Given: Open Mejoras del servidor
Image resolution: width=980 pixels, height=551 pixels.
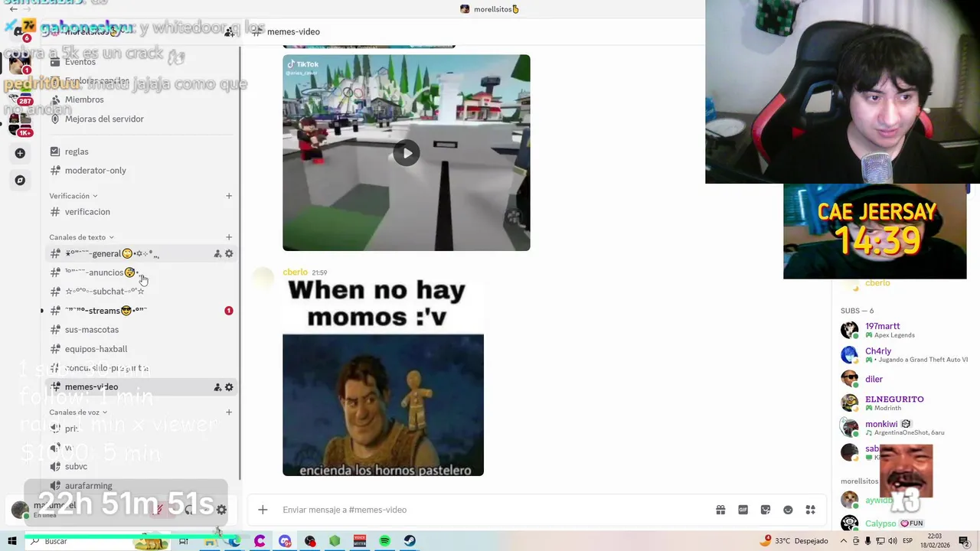Looking at the screenshot, I should (x=104, y=119).
